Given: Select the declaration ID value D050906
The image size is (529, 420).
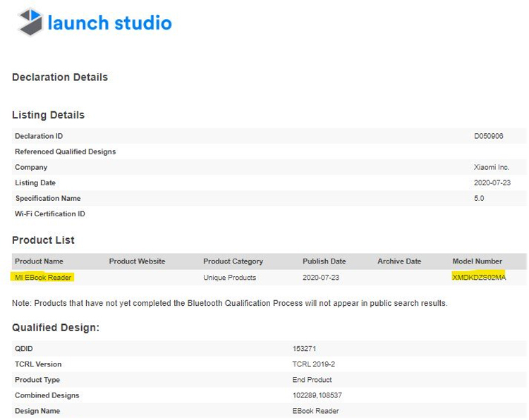Looking at the screenshot, I should (x=489, y=136).
